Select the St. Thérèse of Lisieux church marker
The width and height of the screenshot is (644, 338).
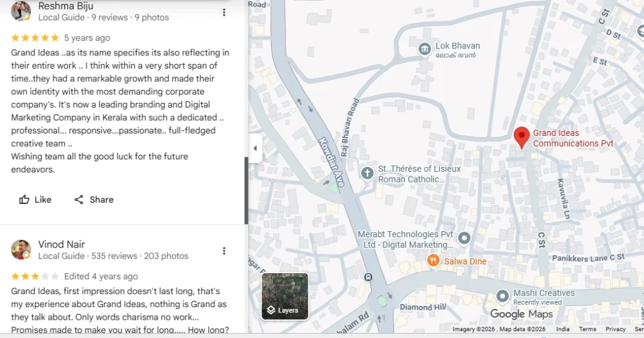(x=367, y=173)
